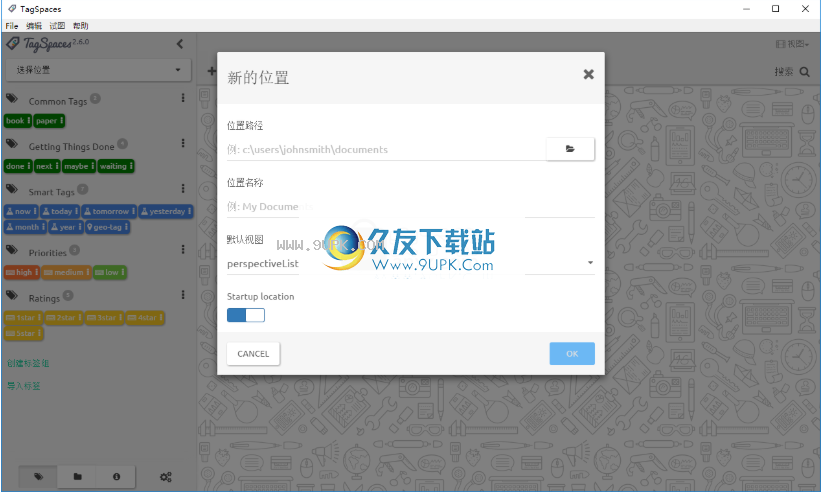Close the new location dialog with X
This screenshot has width=825, height=496.
click(x=588, y=75)
